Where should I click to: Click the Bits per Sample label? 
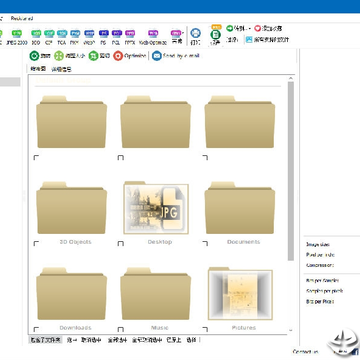tap(322, 281)
